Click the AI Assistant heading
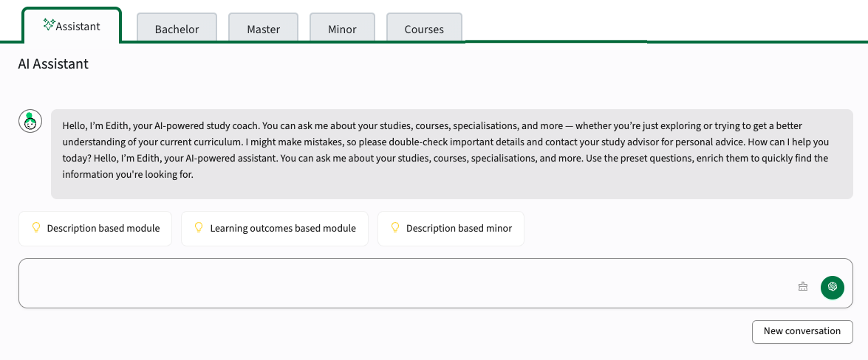 point(53,63)
